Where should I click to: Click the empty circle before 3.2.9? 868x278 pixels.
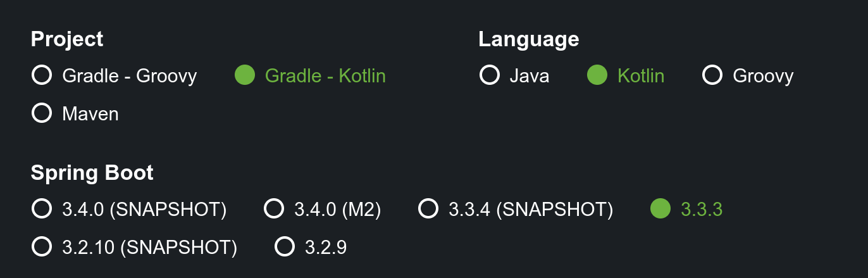(x=285, y=247)
